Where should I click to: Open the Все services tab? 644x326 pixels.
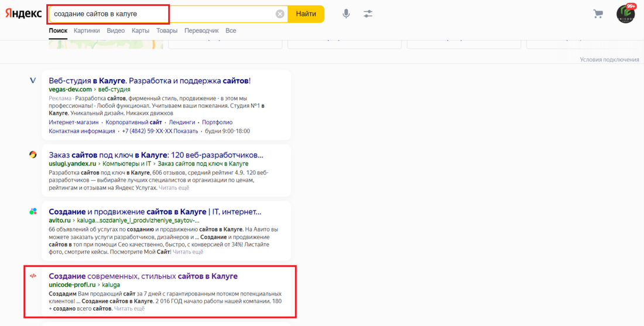click(x=231, y=31)
